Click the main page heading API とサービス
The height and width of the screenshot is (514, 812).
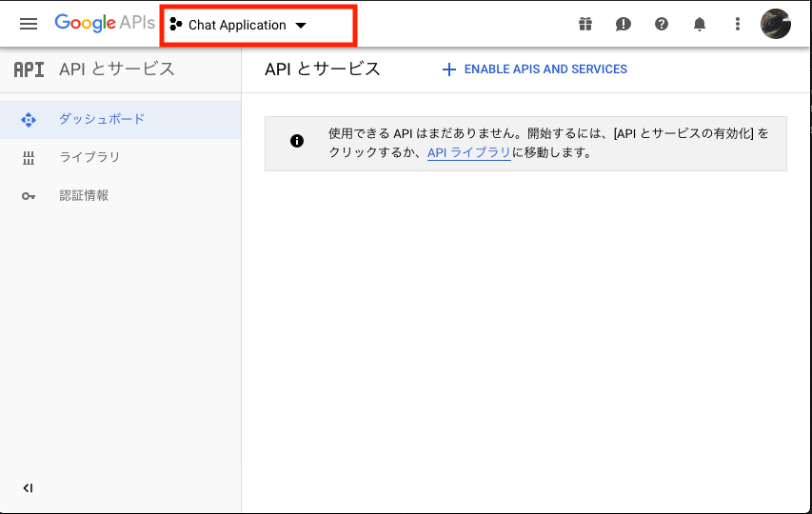[323, 69]
